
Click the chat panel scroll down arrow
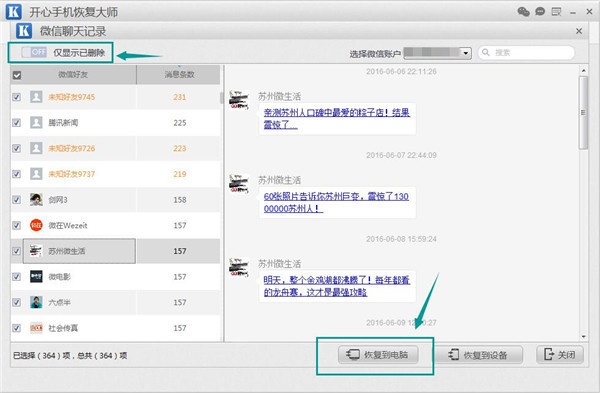point(584,336)
